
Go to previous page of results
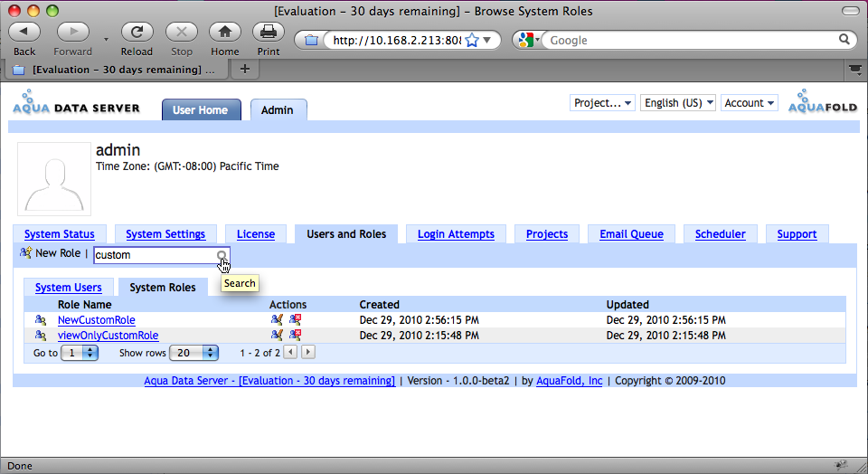(290, 352)
